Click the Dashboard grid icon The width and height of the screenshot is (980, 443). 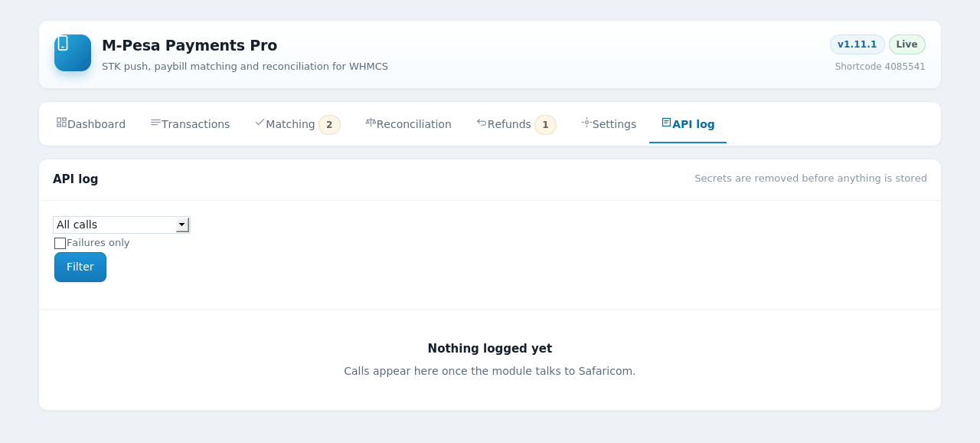[61, 122]
